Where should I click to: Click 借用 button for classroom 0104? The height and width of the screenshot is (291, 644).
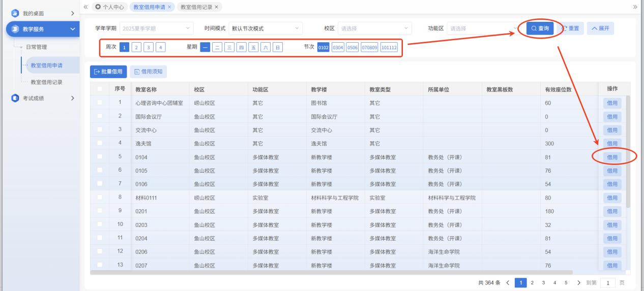coord(612,157)
